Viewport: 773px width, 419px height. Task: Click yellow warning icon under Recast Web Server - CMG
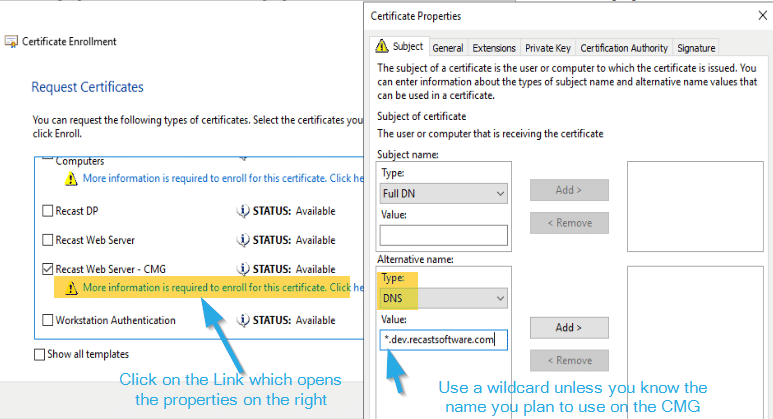click(x=70, y=288)
